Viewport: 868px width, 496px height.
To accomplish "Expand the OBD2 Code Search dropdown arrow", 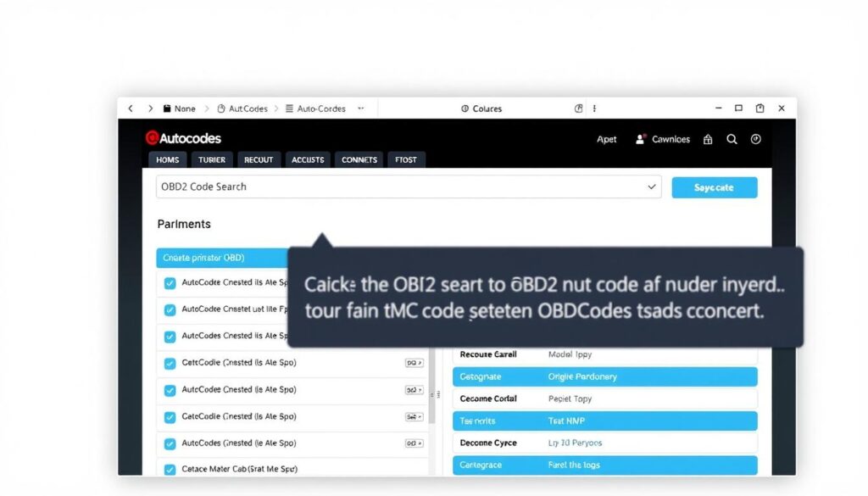I will point(652,187).
